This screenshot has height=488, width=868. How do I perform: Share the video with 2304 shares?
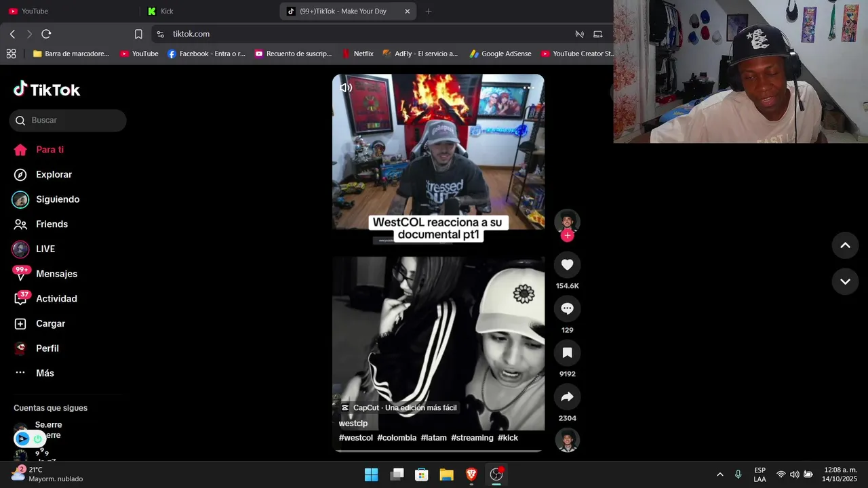tap(568, 397)
